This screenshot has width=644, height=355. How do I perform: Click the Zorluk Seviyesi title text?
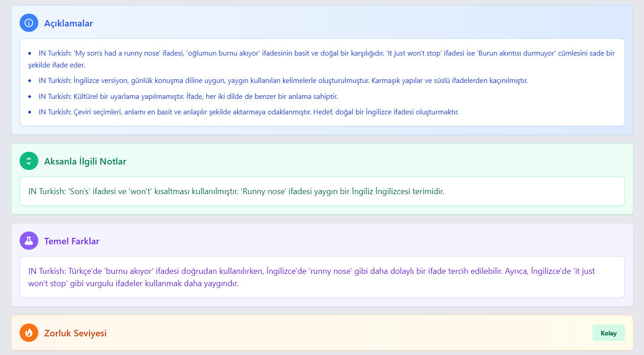coord(76,333)
